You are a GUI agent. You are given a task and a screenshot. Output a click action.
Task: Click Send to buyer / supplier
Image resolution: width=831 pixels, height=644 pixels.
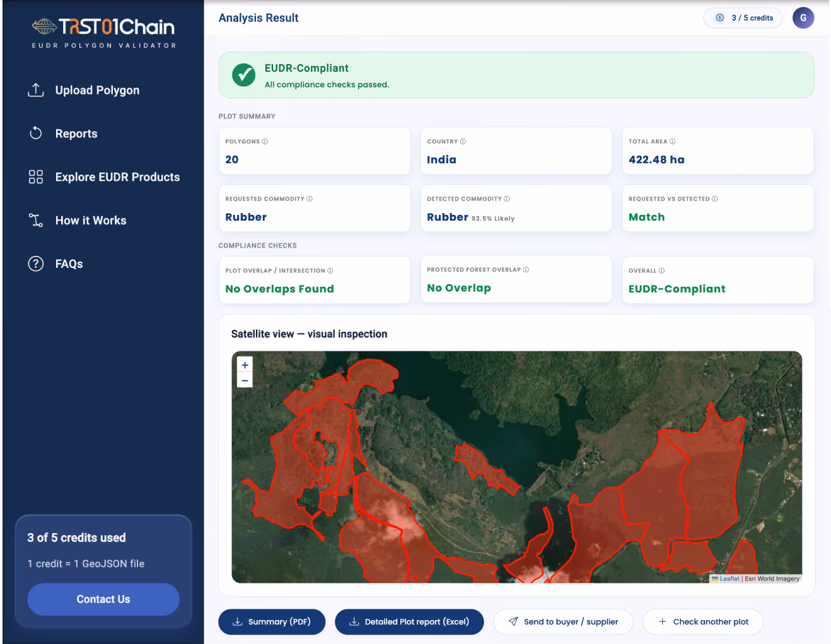(563, 622)
